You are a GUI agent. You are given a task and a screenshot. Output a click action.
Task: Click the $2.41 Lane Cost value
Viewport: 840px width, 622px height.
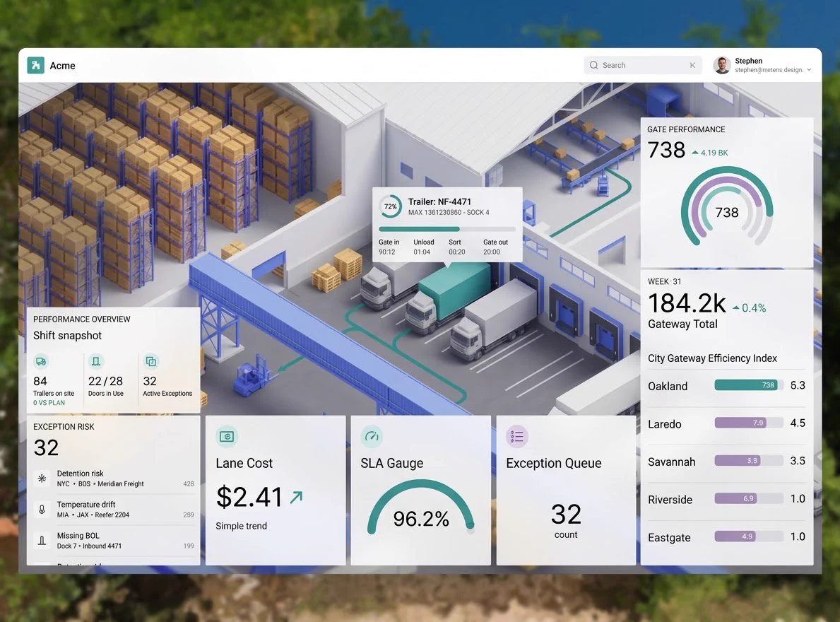249,497
